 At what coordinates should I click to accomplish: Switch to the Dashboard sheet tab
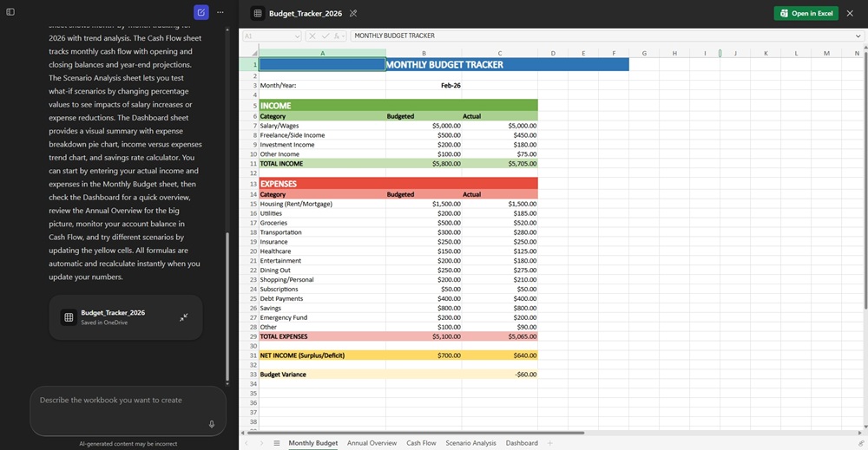point(522,443)
